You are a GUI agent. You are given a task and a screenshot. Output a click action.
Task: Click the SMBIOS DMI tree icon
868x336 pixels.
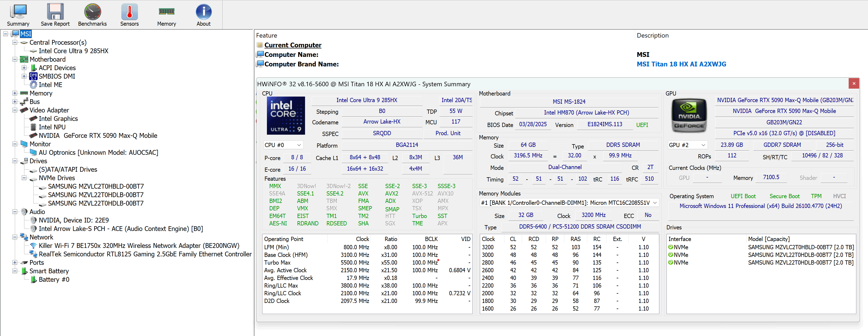[33, 76]
